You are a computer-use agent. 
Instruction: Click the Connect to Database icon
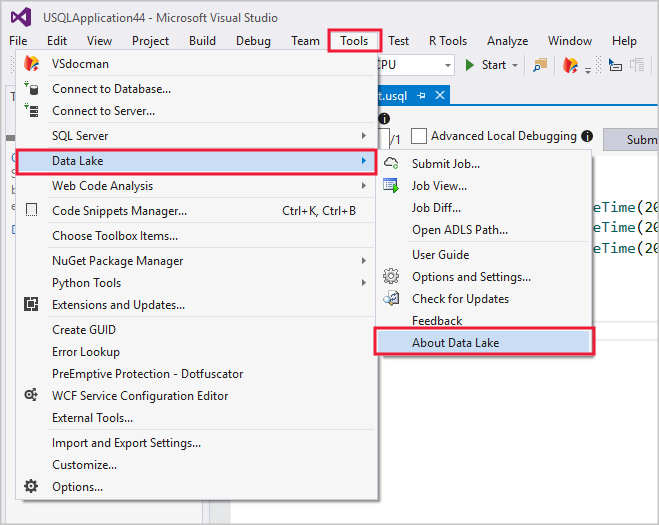[31, 89]
